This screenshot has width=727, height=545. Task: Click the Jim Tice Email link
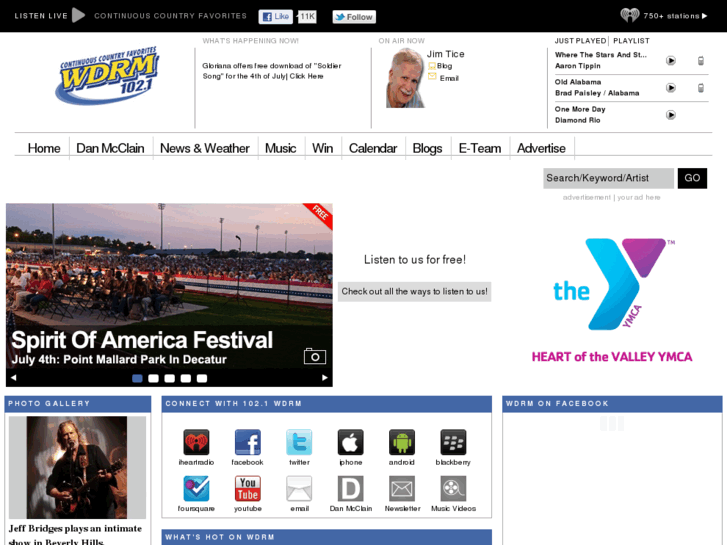[449, 78]
